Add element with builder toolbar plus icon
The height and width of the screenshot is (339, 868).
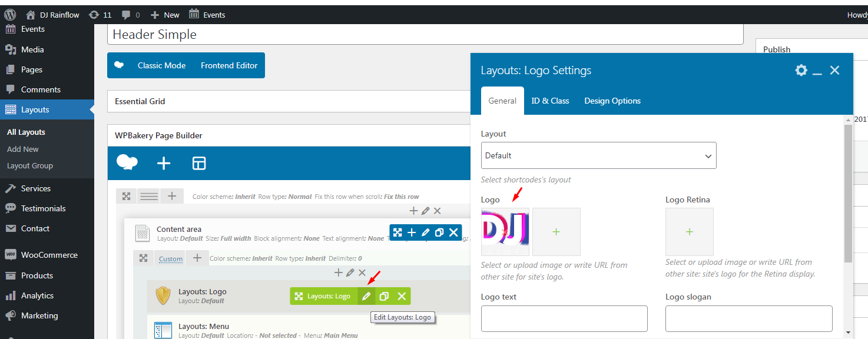(x=164, y=163)
